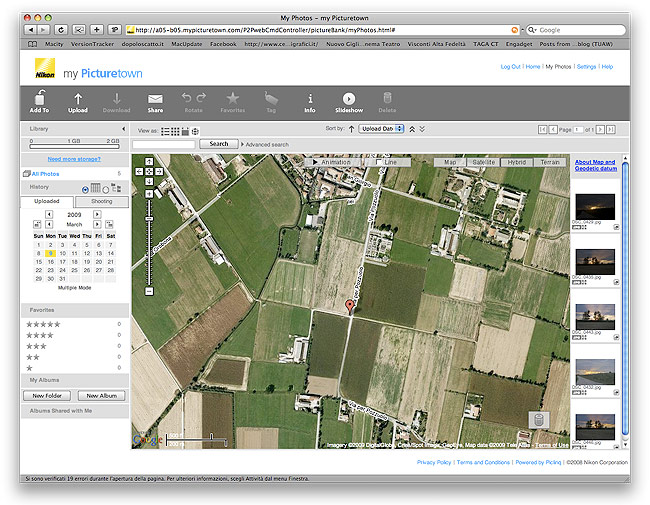Click the Log Out link

(x=510, y=67)
